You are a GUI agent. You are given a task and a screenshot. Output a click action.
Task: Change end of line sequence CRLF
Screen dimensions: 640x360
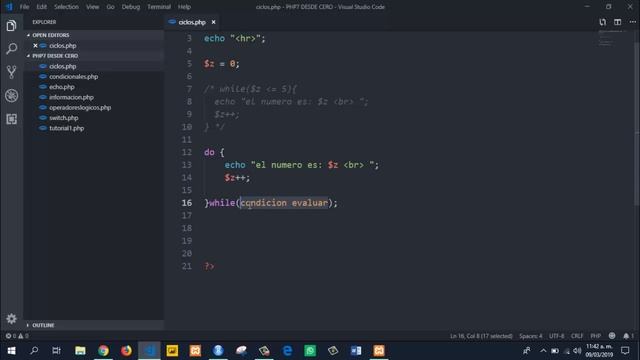[x=577, y=336]
